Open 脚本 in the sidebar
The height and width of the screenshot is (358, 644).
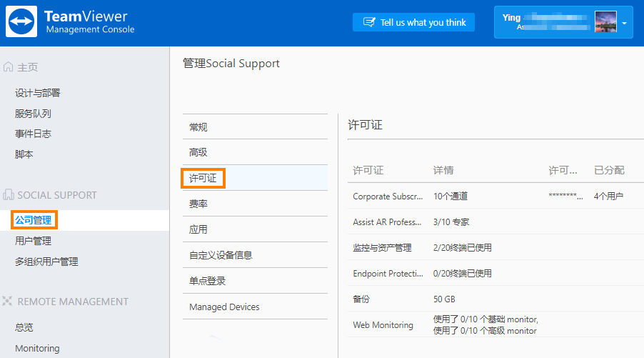[x=24, y=154]
